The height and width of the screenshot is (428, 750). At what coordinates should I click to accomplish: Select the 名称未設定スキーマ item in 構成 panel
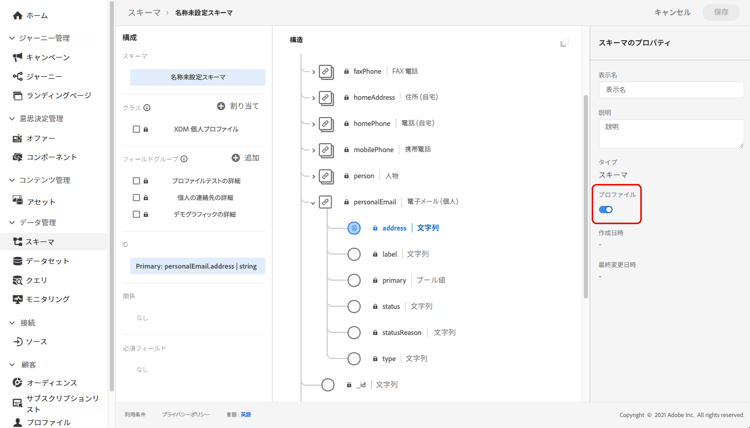(x=198, y=77)
